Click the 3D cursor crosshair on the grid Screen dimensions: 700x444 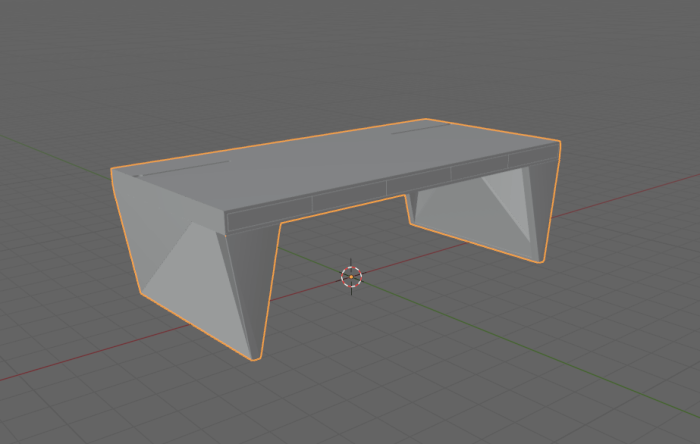tap(351, 277)
